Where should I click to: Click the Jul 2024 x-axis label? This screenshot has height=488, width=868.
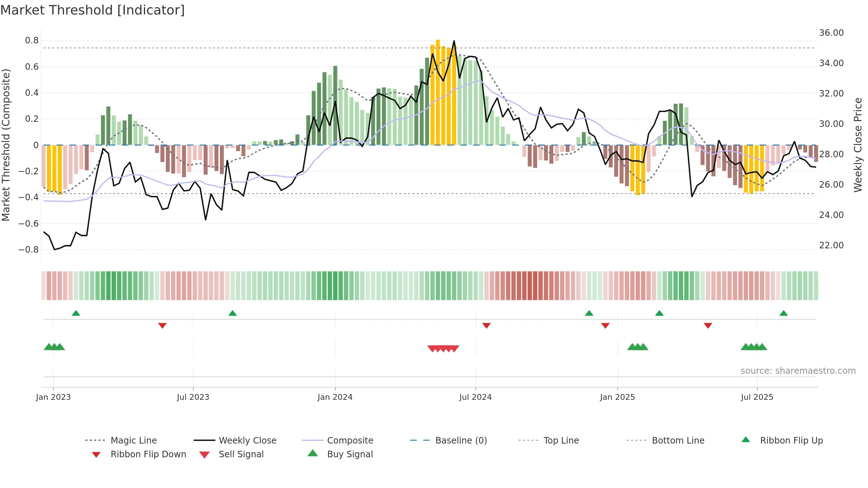[x=476, y=397]
